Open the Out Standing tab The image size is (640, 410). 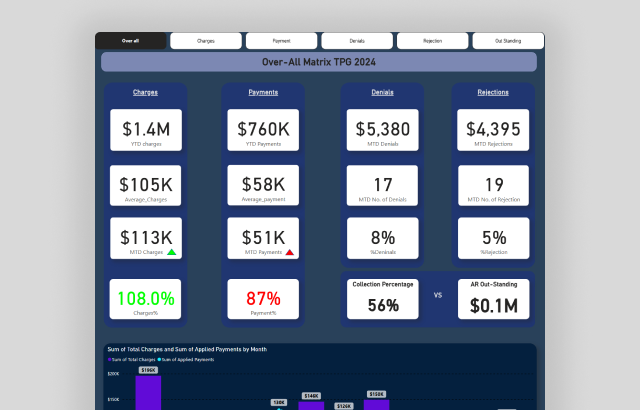pos(508,41)
